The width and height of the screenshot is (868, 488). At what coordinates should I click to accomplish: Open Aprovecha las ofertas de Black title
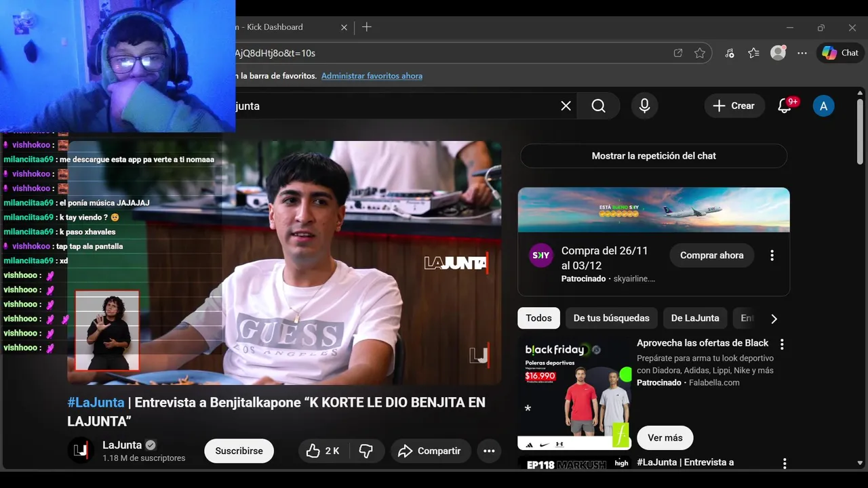703,343
